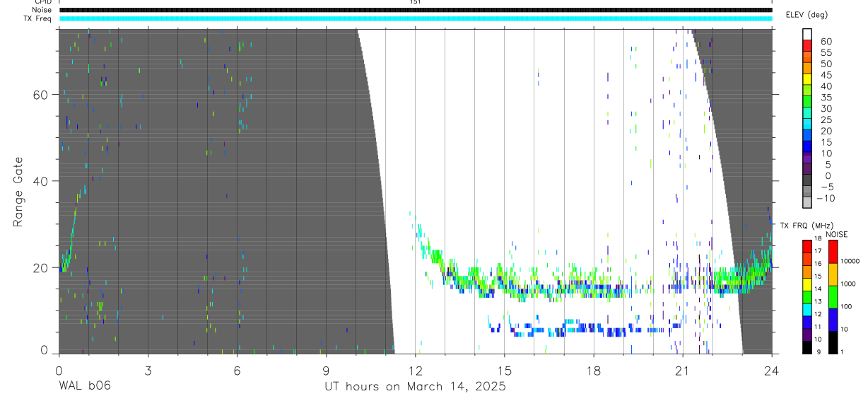Click the '9' hour tick on the x-axis
The image size is (868, 401).
pyautogui.click(x=326, y=369)
